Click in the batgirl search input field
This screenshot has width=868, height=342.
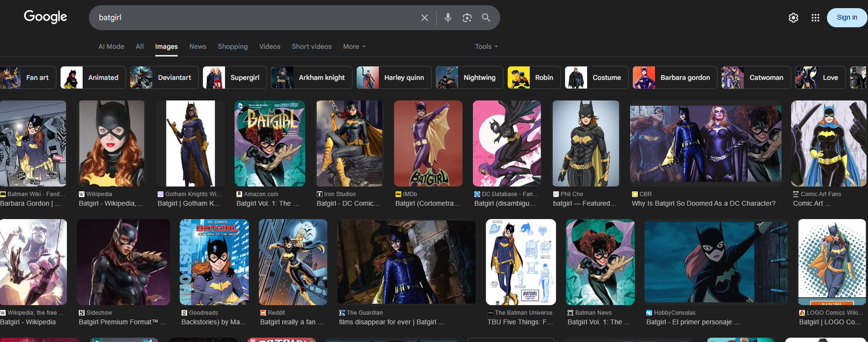(x=253, y=18)
